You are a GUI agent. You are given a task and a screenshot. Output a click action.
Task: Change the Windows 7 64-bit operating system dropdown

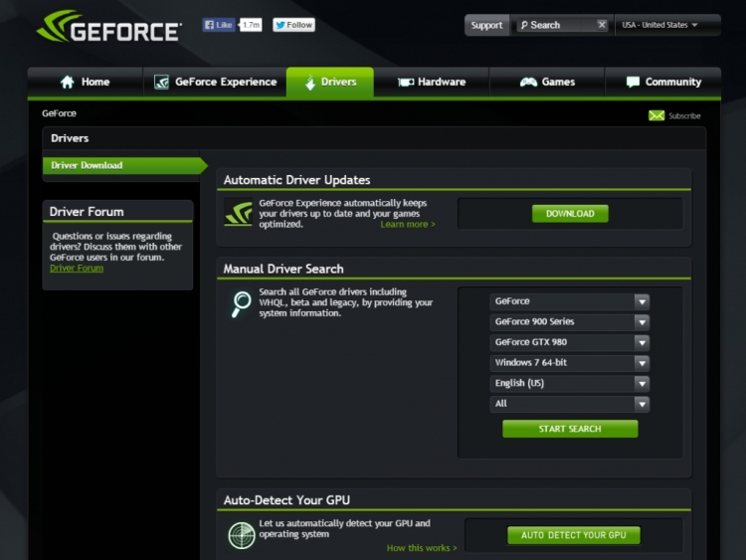pos(569,363)
